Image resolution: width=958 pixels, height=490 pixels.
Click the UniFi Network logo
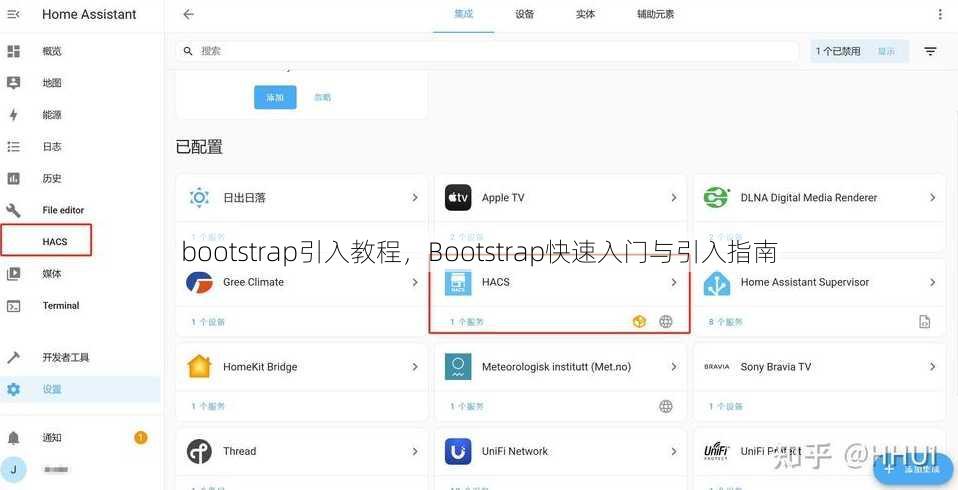point(458,452)
